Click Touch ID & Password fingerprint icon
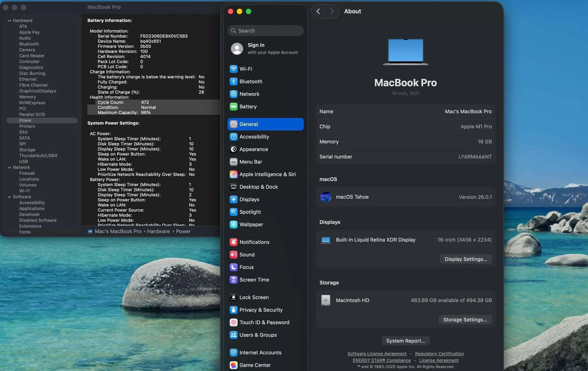This screenshot has width=588, height=371. tap(233, 323)
